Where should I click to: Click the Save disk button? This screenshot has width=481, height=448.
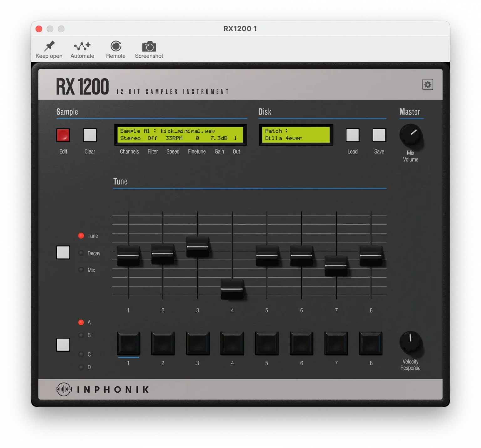[379, 135]
